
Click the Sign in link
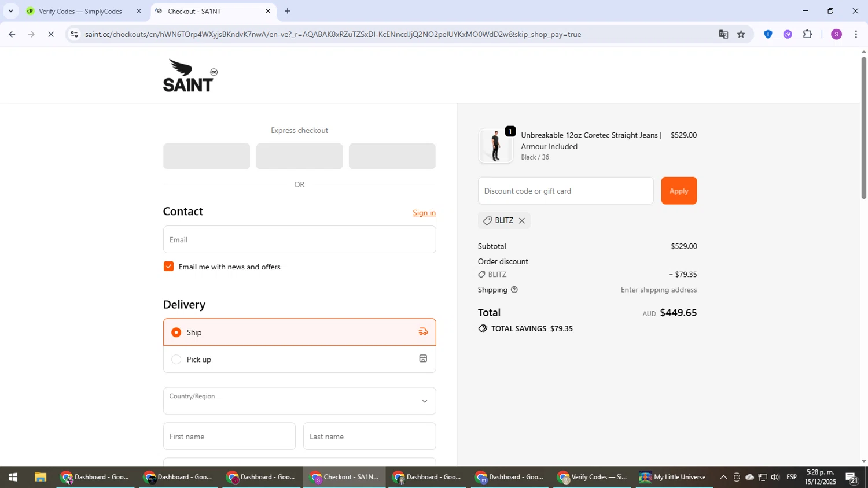click(424, 213)
